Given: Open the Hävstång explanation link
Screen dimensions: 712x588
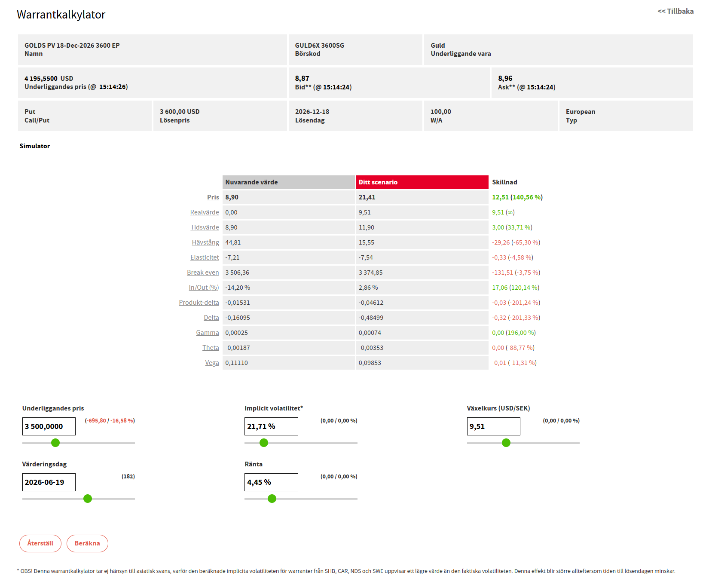Looking at the screenshot, I should pyautogui.click(x=205, y=242).
